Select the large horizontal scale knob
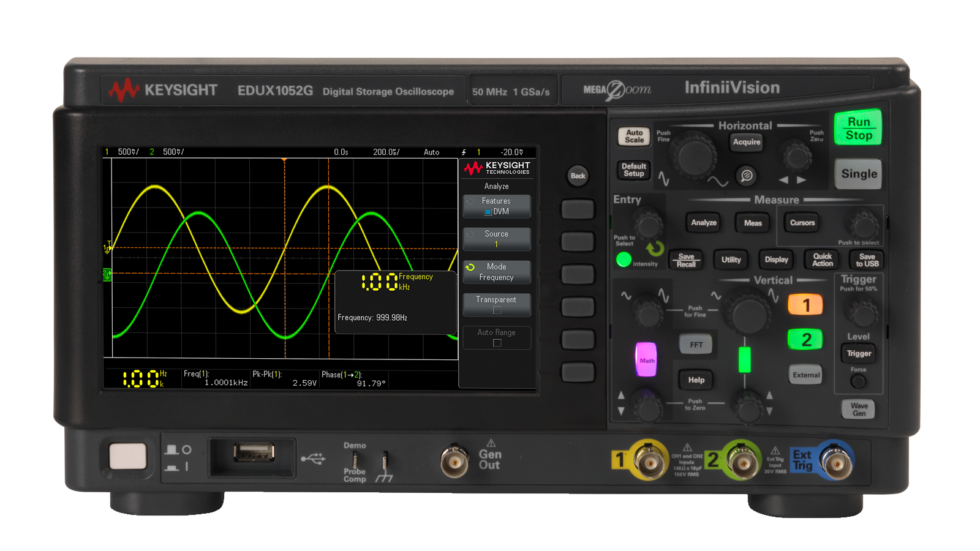980x551 pixels. click(x=694, y=156)
